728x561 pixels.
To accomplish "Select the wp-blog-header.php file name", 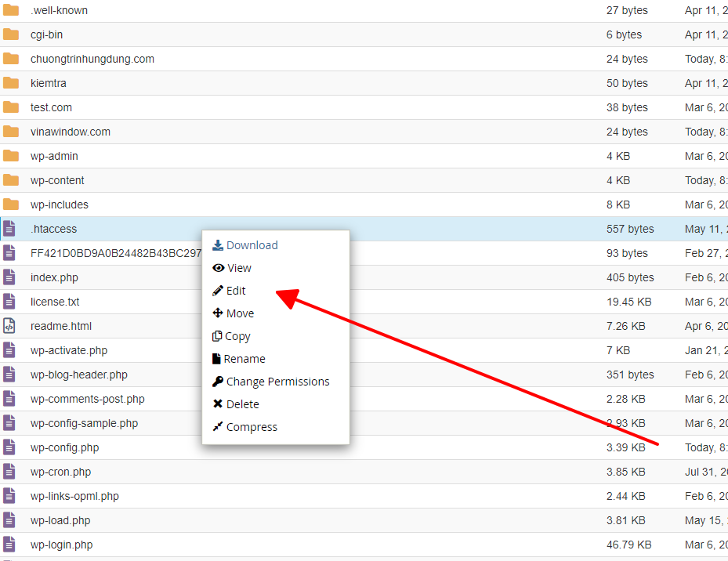I will point(79,375).
